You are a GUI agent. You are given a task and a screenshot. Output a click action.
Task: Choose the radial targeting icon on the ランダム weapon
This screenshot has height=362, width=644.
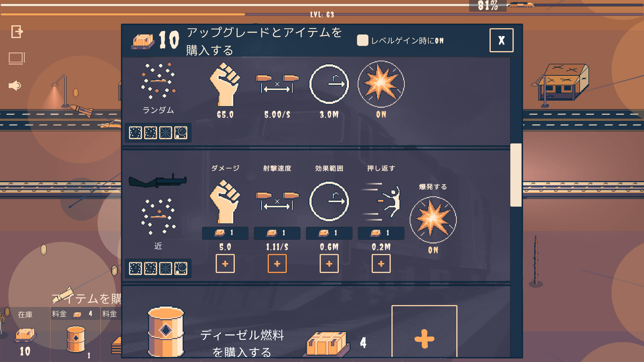click(x=166, y=132)
